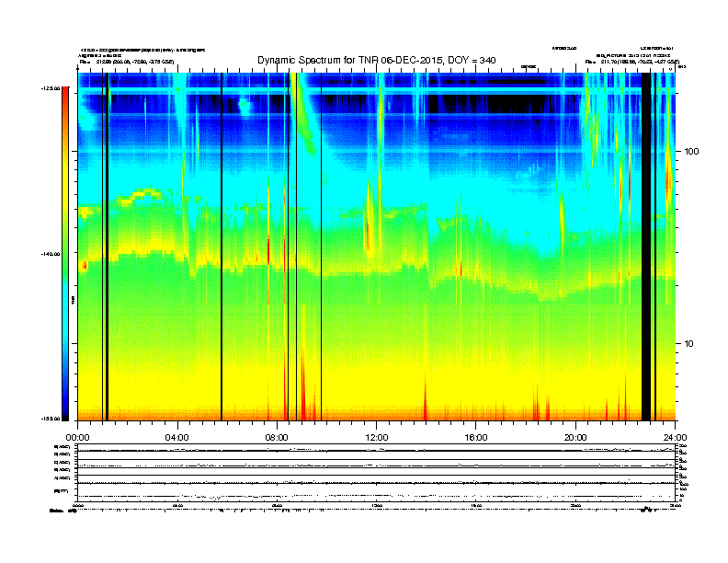Click the -125.00 colorbar label
Image resolution: width=728 pixels, height=563 pixels.
pos(51,88)
